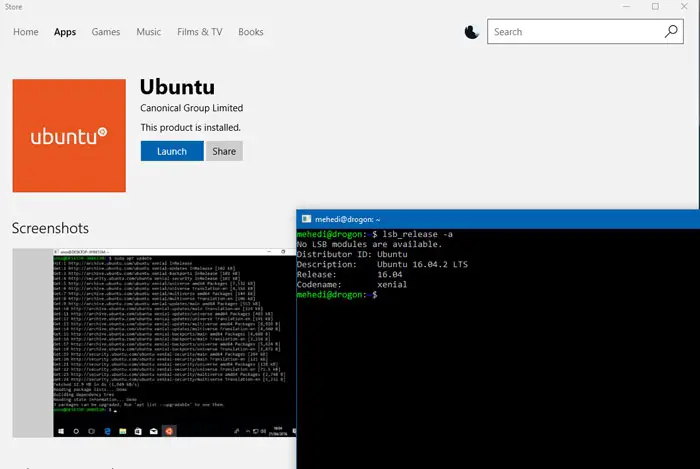Viewport: 700px width, 469px height.
Task: Click the terminal title mehedi@drogon: ~
Action: [348, 219]
